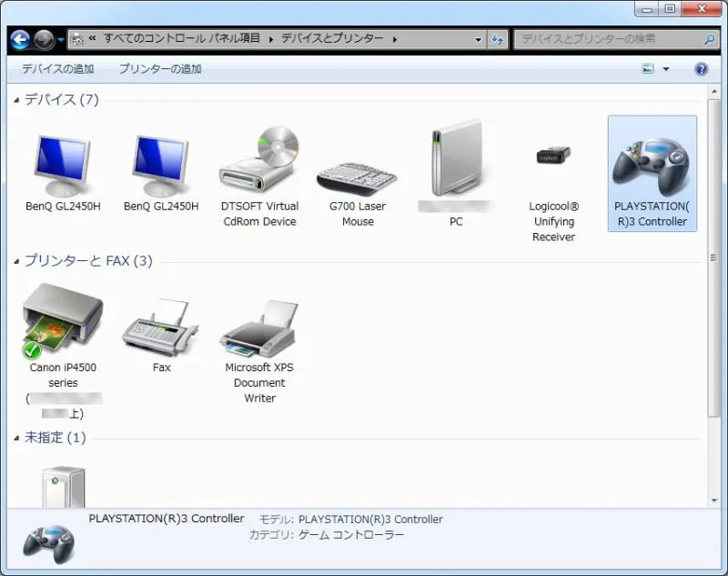
Task: Click the location icon in the address bar
Action: pos(76,39)
